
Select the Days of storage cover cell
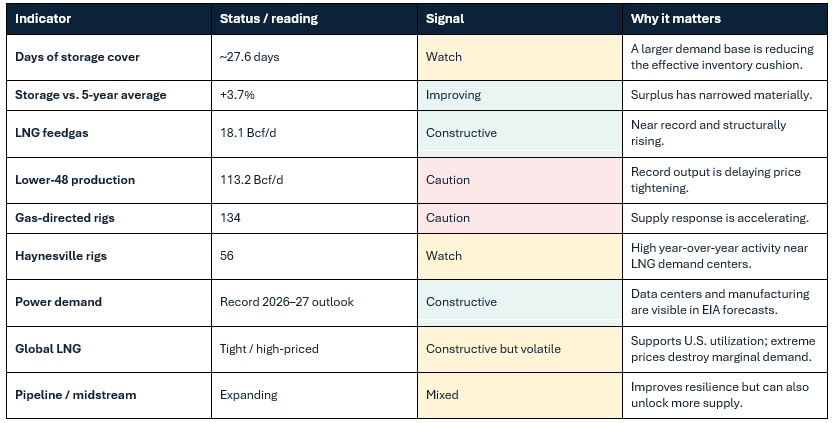109,57
